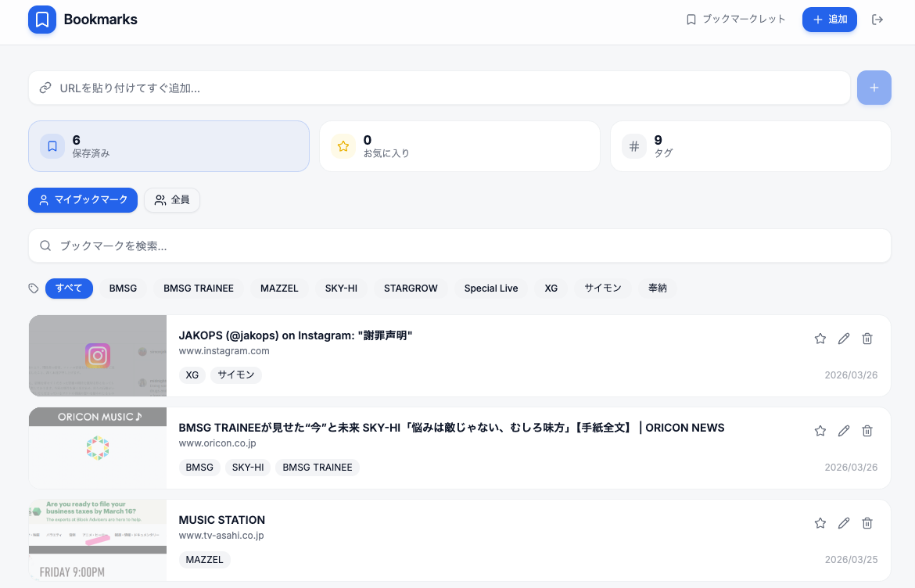Open the MUSIC STATION thumbnail

(x=97, y=540)
